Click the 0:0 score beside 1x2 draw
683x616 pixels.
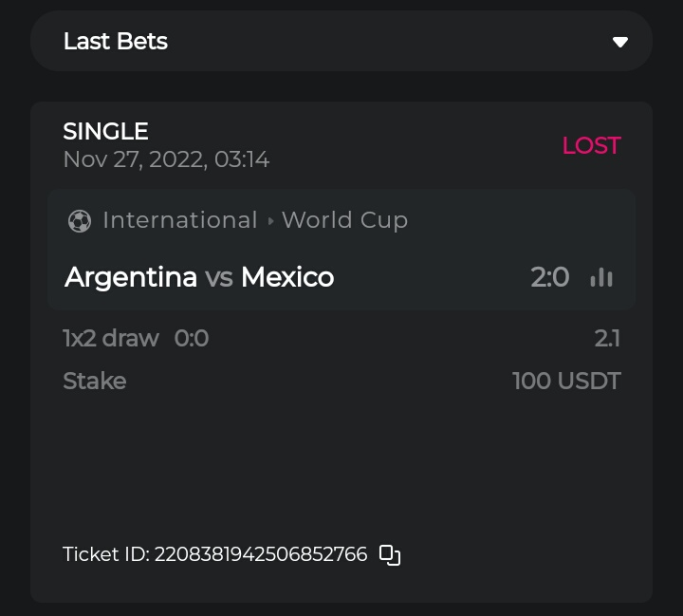(x=192, y=339)
